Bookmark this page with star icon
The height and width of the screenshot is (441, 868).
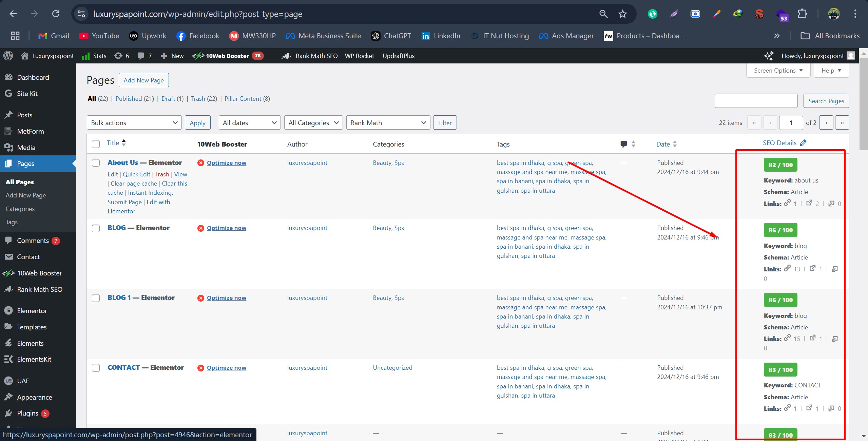click(x=622, y=14)
